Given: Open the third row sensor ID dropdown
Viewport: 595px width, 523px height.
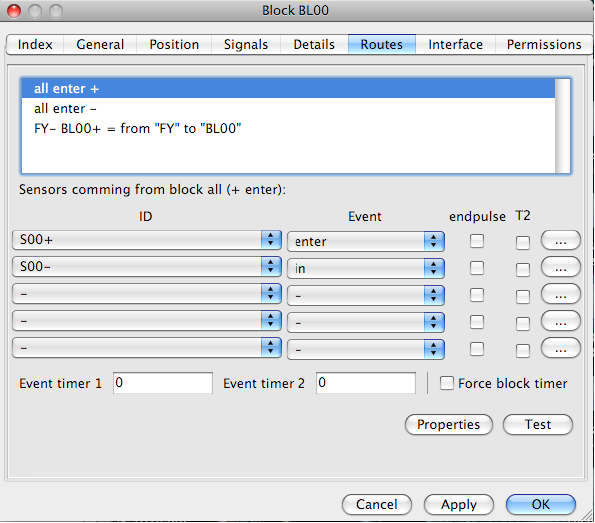Looking at the screenshot, I should click(x=146, y=294).
